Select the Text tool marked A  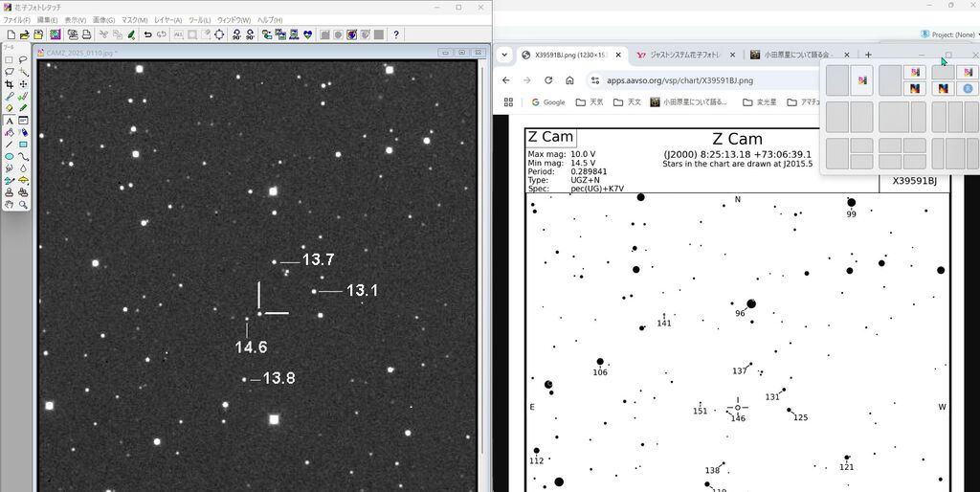pyautogui.click(x=10, y=120)
